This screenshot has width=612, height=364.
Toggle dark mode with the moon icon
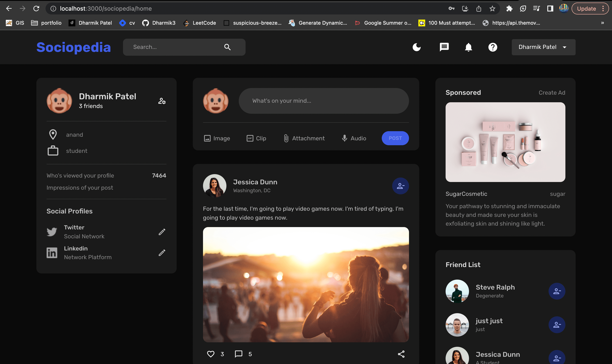(417, 47)
